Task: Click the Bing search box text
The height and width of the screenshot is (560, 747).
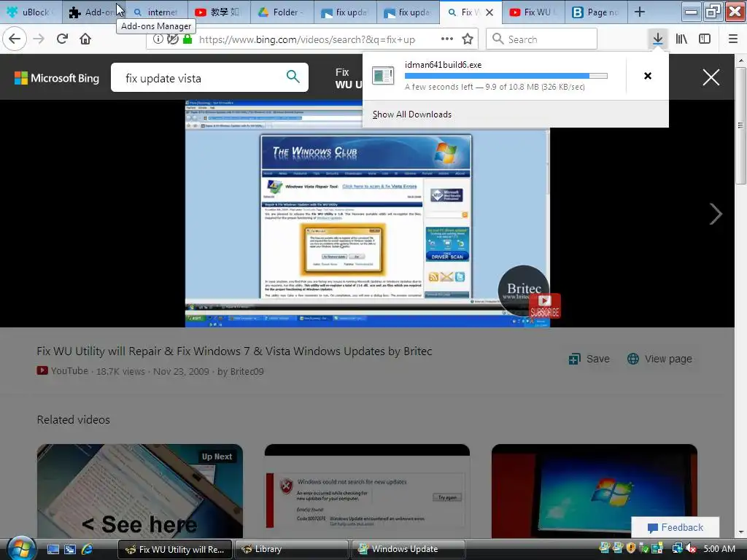Action: [x=163, y=79]
